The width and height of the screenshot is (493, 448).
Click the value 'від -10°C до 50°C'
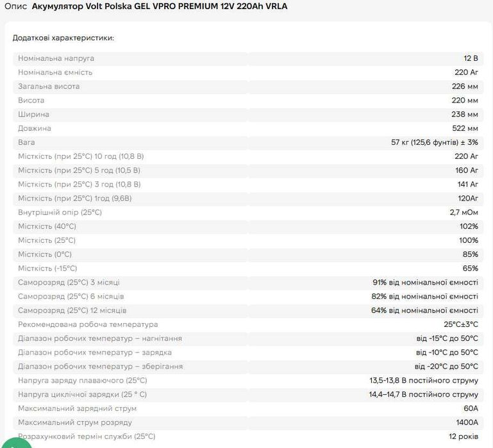[x=447, y=353]
